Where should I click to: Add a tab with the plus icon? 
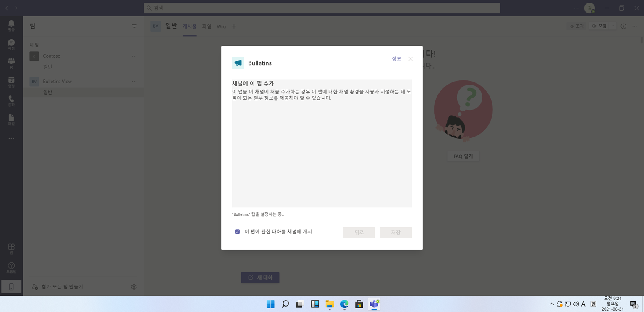[x=234, y=26]
